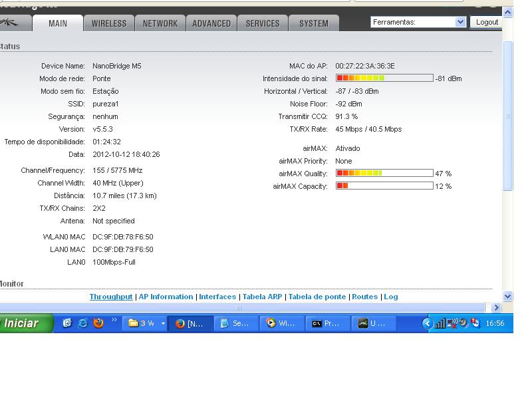532x399 pixels.
Task: Select the LAN0 MAC DC:9F:DB:79:F6:50
Action: (x=123, y=249)
